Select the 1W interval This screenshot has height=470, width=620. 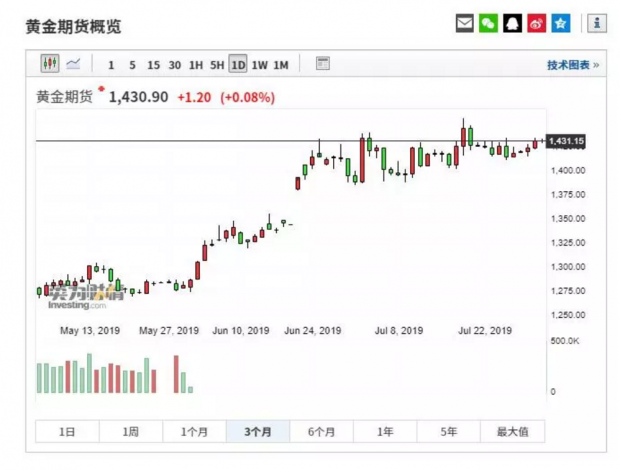(x=260, y=65)
